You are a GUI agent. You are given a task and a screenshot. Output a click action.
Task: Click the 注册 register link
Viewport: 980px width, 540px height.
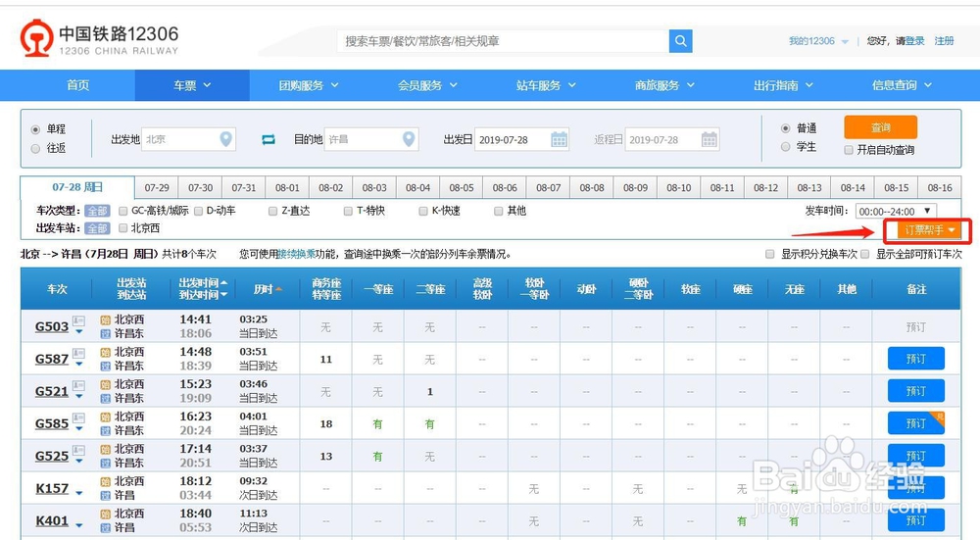[x=944, y=41]
